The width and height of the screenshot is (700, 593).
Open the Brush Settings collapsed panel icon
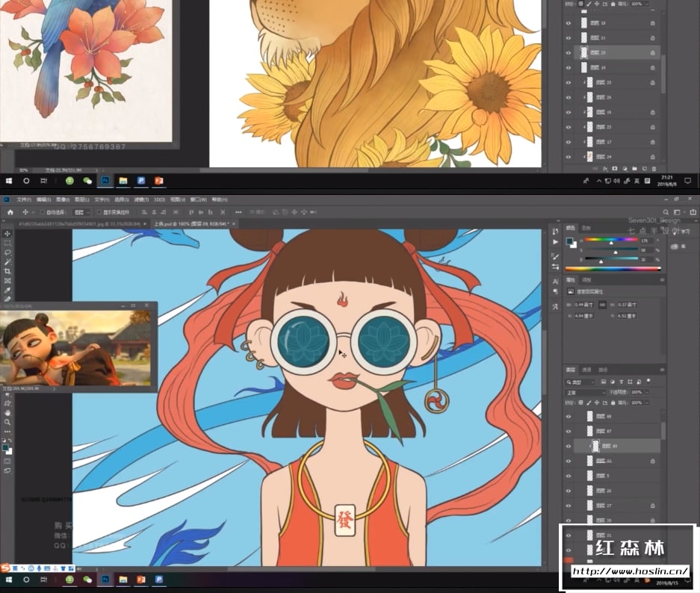pyautogui.click(x=555, y=257)
